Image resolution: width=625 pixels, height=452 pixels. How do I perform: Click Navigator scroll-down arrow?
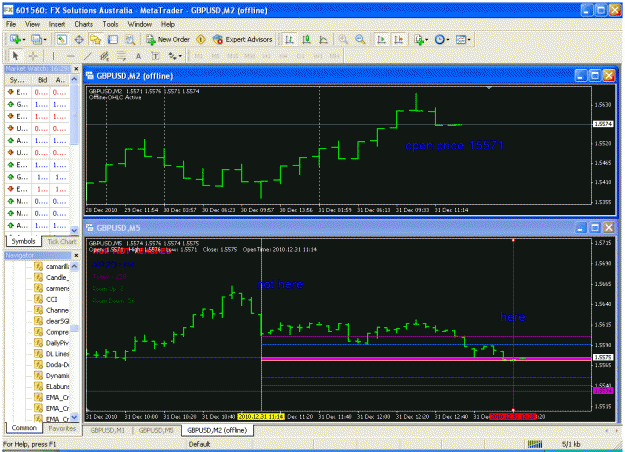point(75,417)
